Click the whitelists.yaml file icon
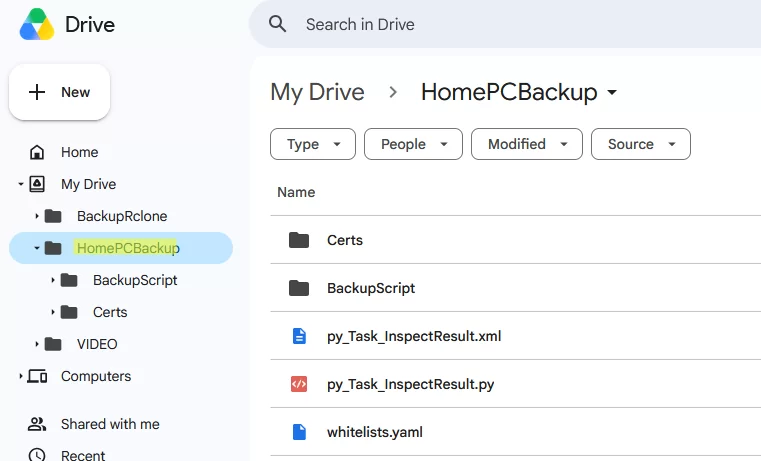The width and height of the screenshot is (761, 461). (299, 432)
